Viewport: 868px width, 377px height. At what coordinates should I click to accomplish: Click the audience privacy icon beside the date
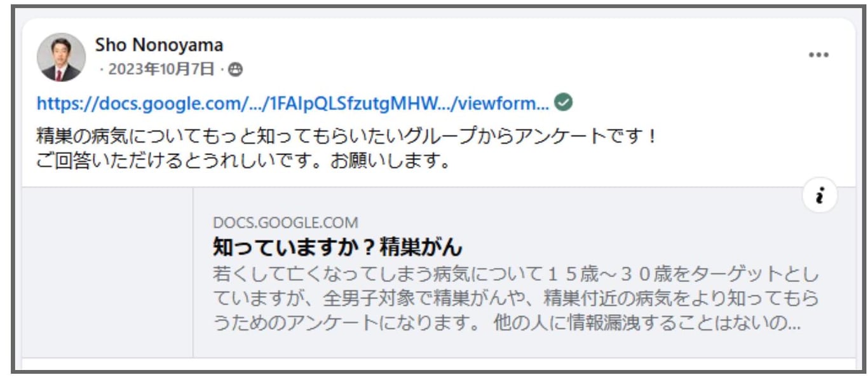[236, 70]
